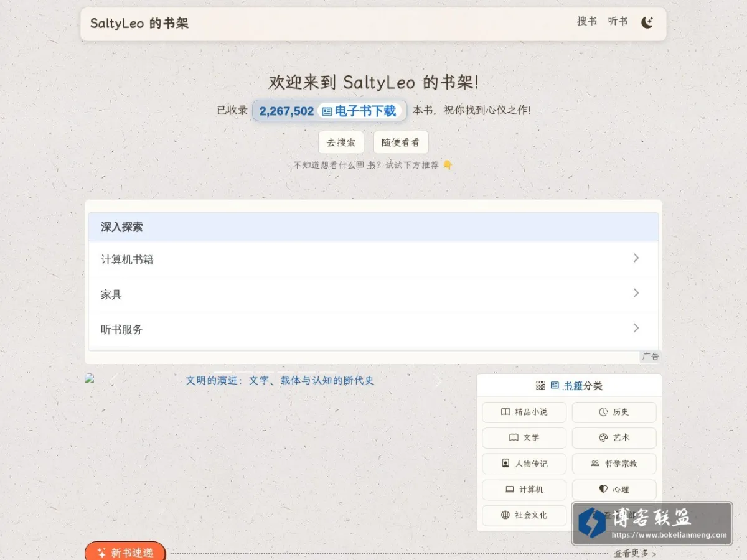Open the 听书 page from the header
Viewport: 747px width, 560px height.
tap(618, 21)
